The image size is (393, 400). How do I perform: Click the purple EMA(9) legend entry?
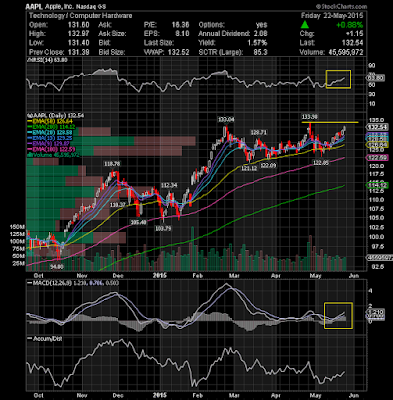(x=49, y=143)
